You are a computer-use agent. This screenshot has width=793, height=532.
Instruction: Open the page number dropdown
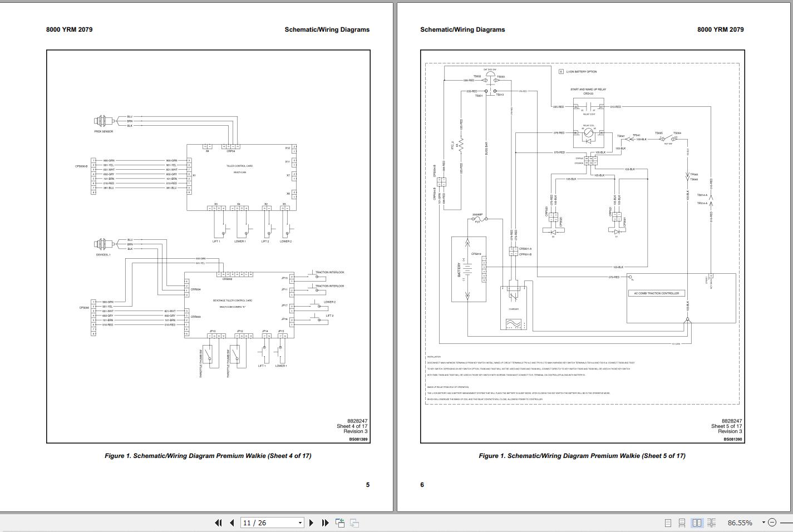pos(300,523)
